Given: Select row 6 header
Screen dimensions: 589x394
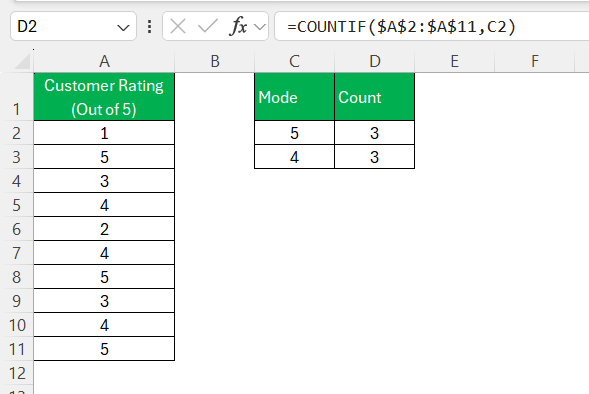Looking at the screenshot, I should (x=17, y=229).
